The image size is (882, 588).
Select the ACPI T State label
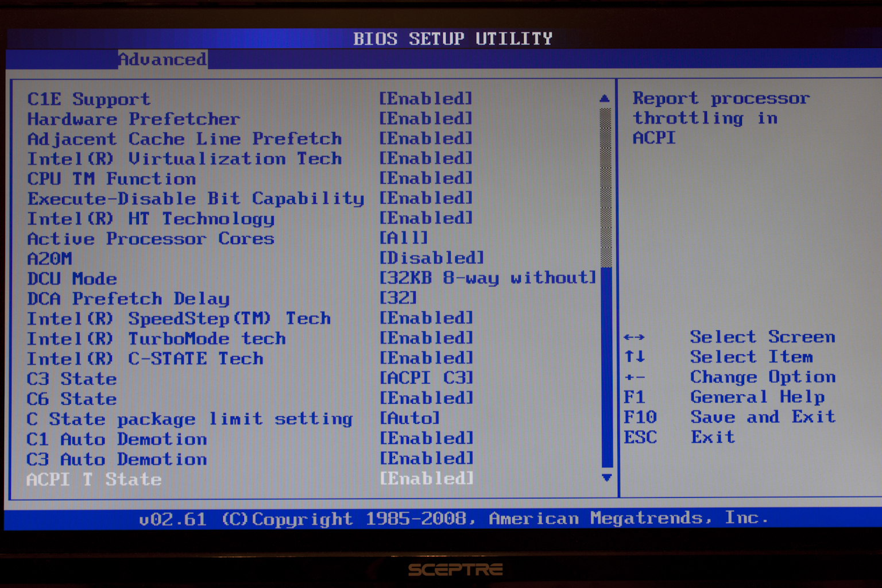(x=94, y=479)
